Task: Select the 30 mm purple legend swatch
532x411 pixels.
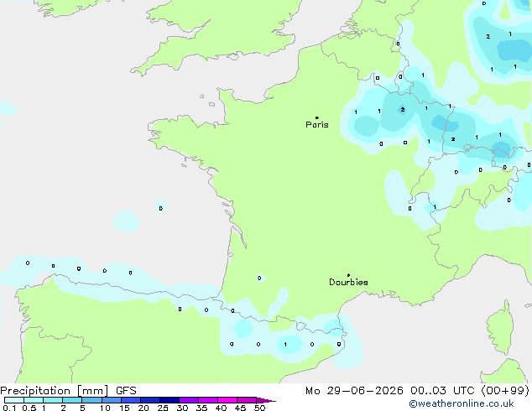Action: [189, 400]
